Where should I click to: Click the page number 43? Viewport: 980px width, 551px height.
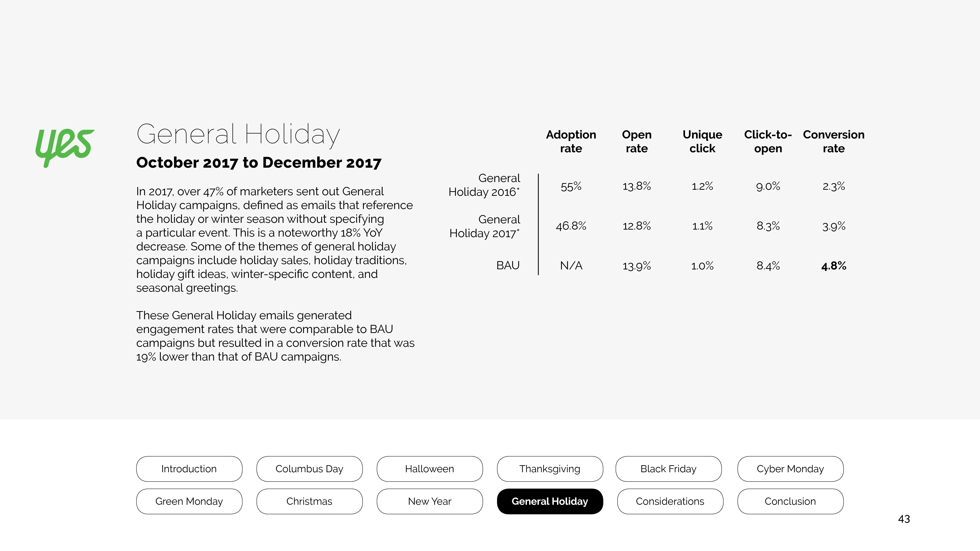pos(904,519)
